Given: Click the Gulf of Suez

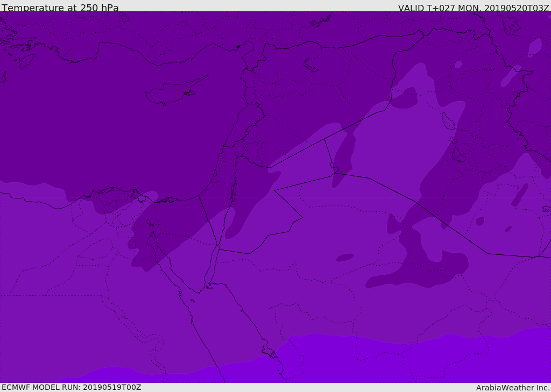Looking at the screenshot, I should click(x=167, y=263).
